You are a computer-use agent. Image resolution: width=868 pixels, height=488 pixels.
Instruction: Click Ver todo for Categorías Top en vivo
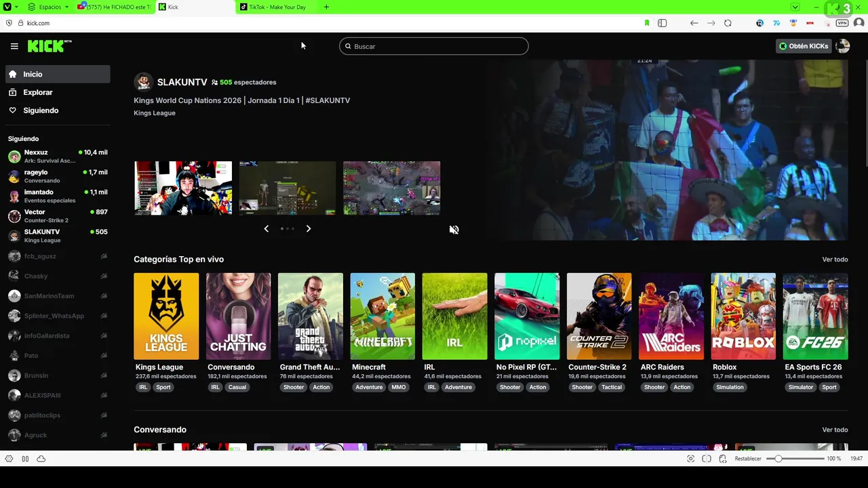pyautogui.click(x=835, y=260)
